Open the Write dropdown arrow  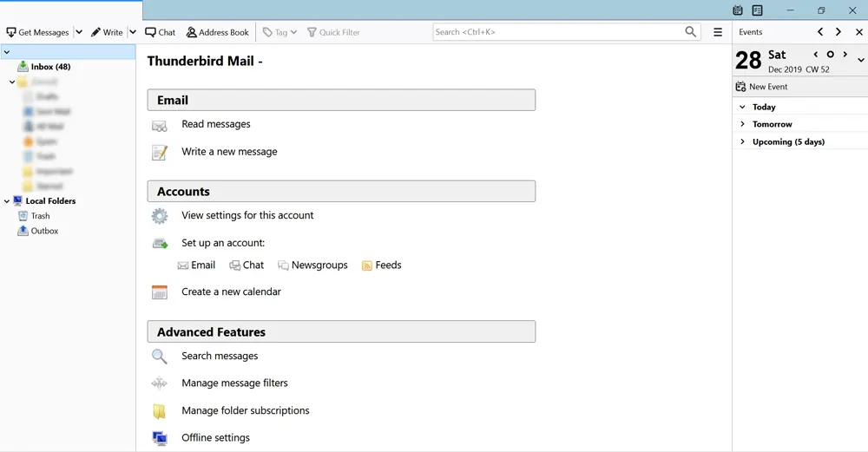click(x=133, y=32)
